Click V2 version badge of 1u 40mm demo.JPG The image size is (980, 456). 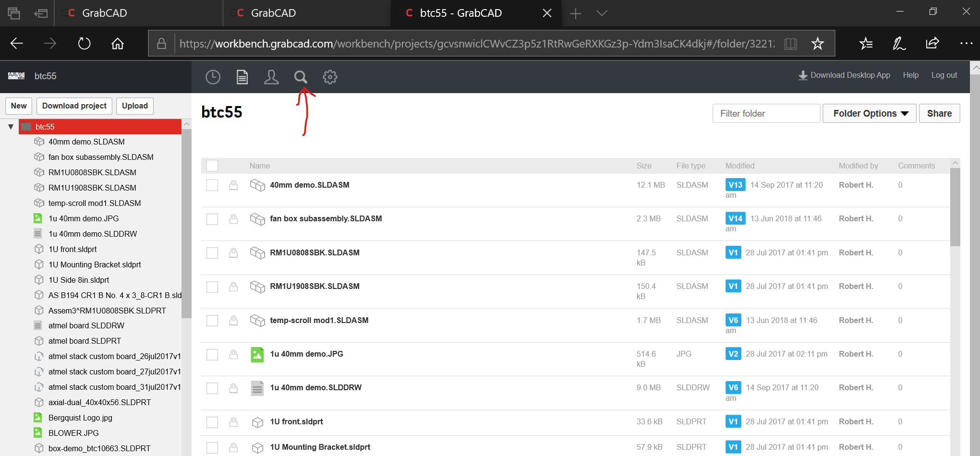click(733, 354)
